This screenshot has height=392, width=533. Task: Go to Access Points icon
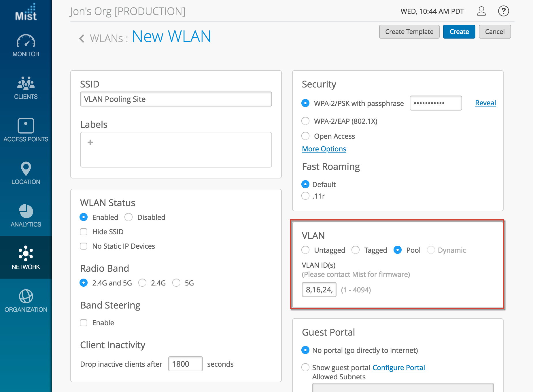click(x=26, y=126)
